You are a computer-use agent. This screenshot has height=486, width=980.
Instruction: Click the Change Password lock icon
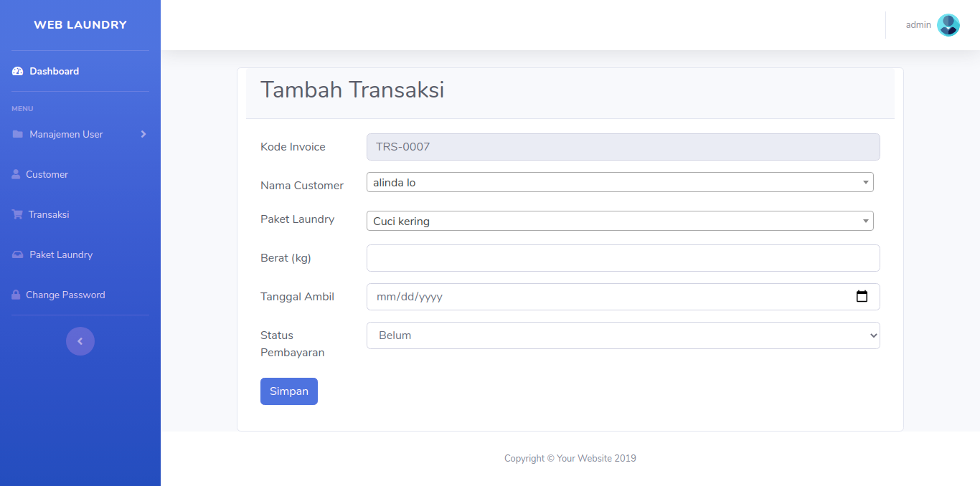[x=16, y=295]
